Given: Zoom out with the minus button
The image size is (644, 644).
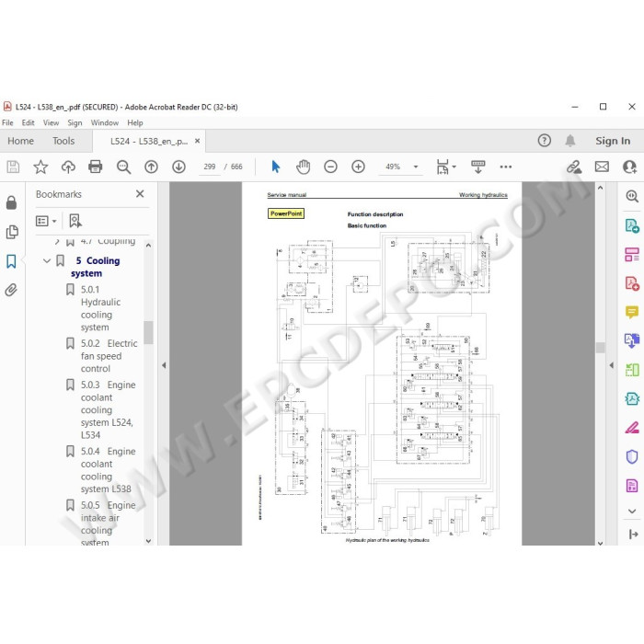Looking at the screenshot, I should point(330,167).
